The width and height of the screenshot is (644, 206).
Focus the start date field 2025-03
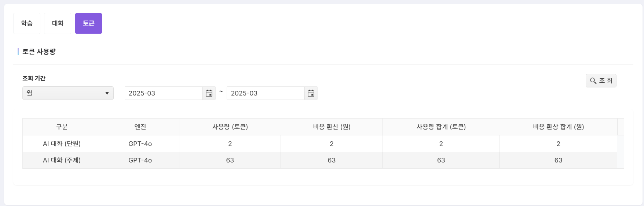pos(164,93)
